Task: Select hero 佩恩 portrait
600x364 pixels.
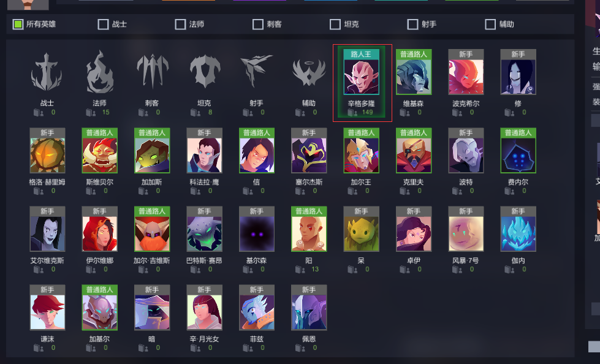Action: [x=309, y=308]
